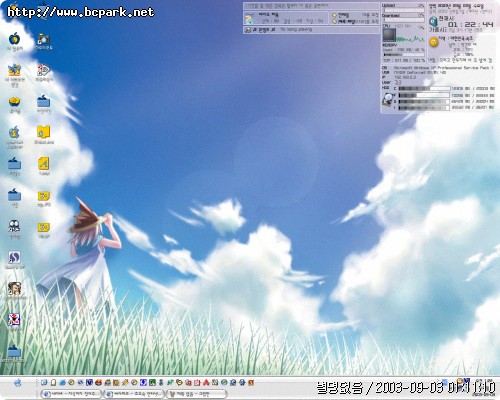The height and width of the screenshot is (400, 500).
Task: Launch the apple-with-globe Internet Explorer icon
Action: (14, 133)
